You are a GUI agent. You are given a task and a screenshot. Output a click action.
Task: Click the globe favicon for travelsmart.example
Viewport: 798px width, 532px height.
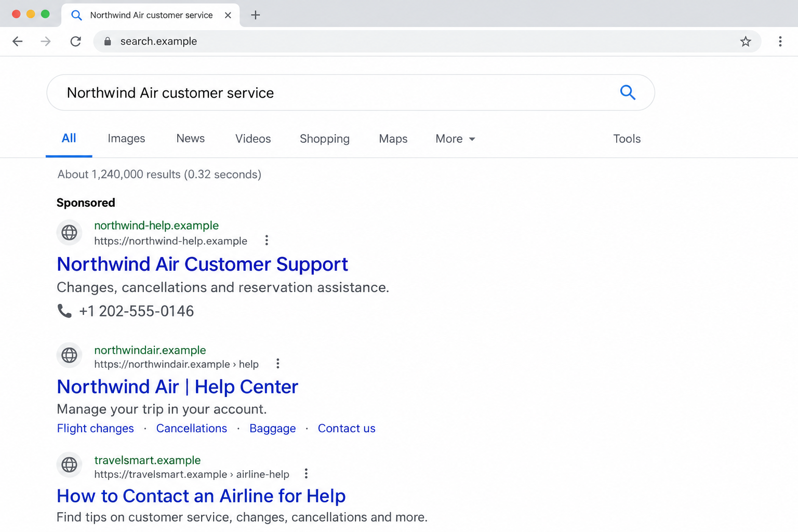pos(69,465)
